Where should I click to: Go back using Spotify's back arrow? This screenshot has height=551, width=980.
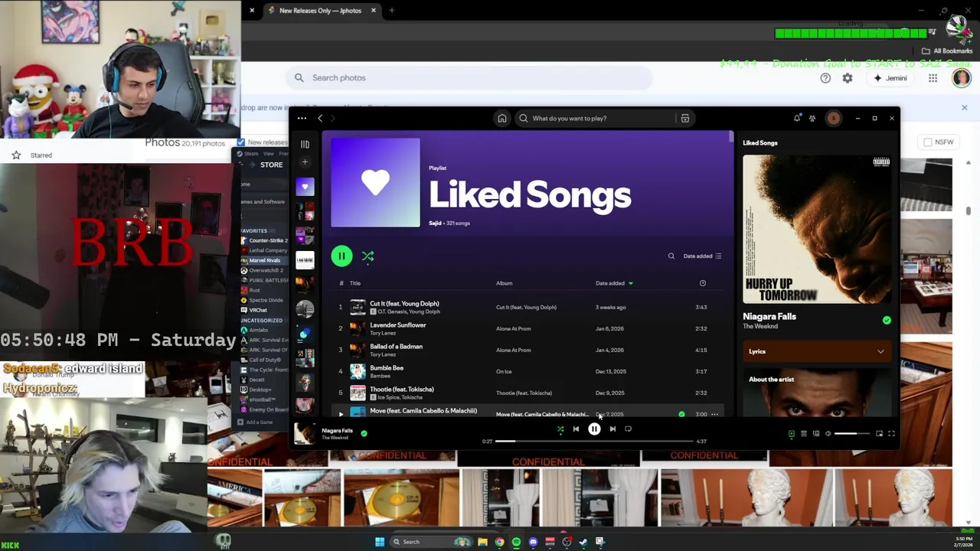pos(320,118)
